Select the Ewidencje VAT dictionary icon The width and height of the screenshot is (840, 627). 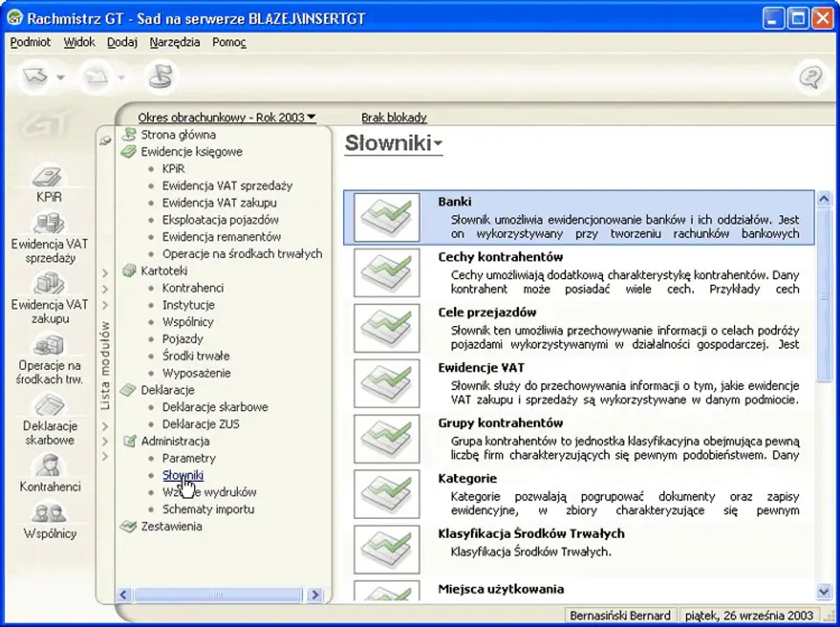(x=387, y=383)
